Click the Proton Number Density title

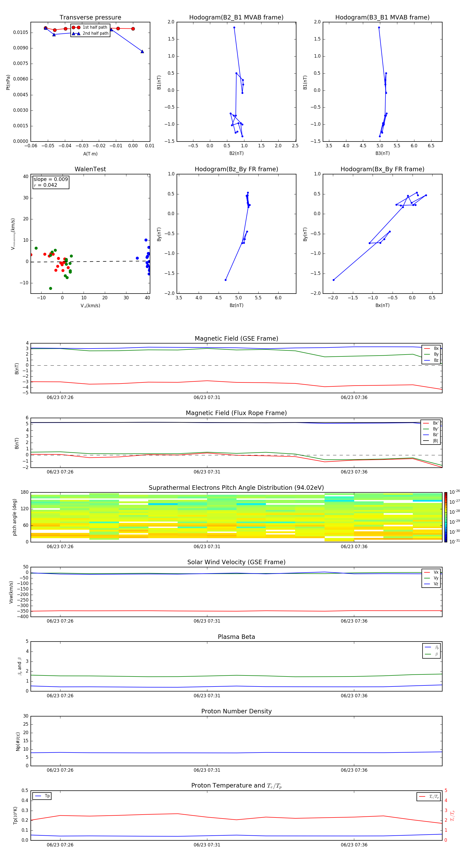[236, 711]
